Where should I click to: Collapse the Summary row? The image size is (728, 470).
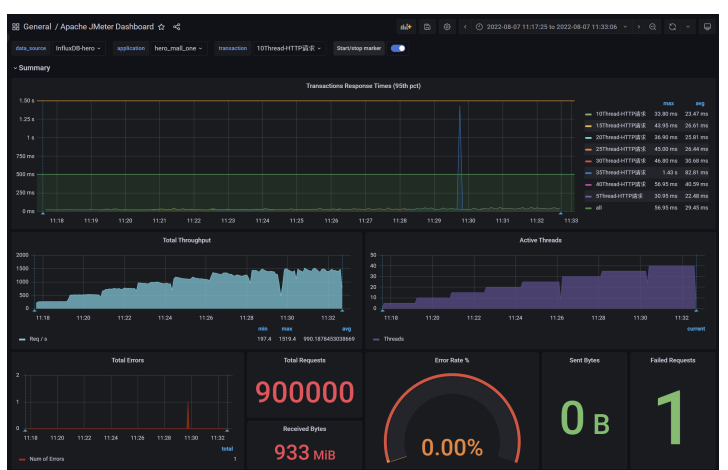pyautogui.click(x=32, y=68)
